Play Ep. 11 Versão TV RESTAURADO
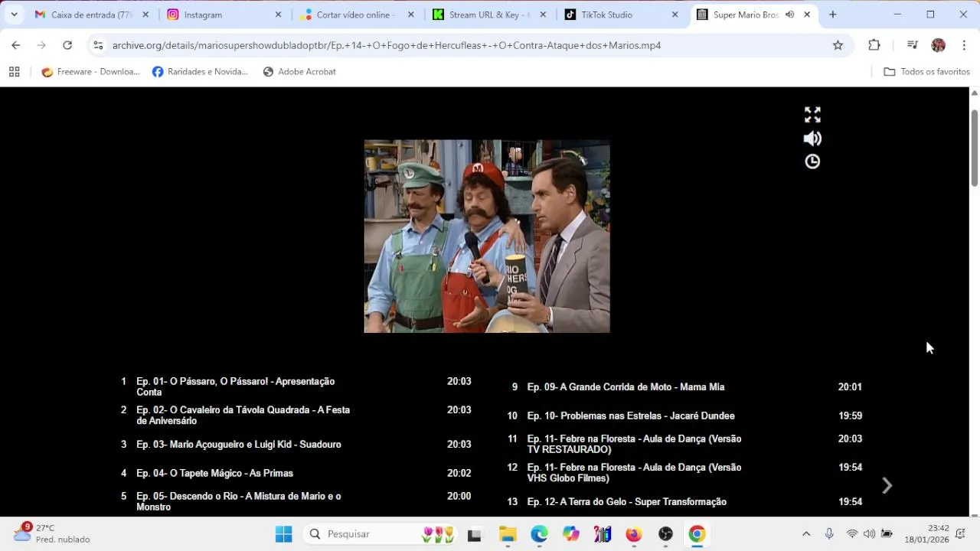This screenshot has width=980, height=551. 687,444
